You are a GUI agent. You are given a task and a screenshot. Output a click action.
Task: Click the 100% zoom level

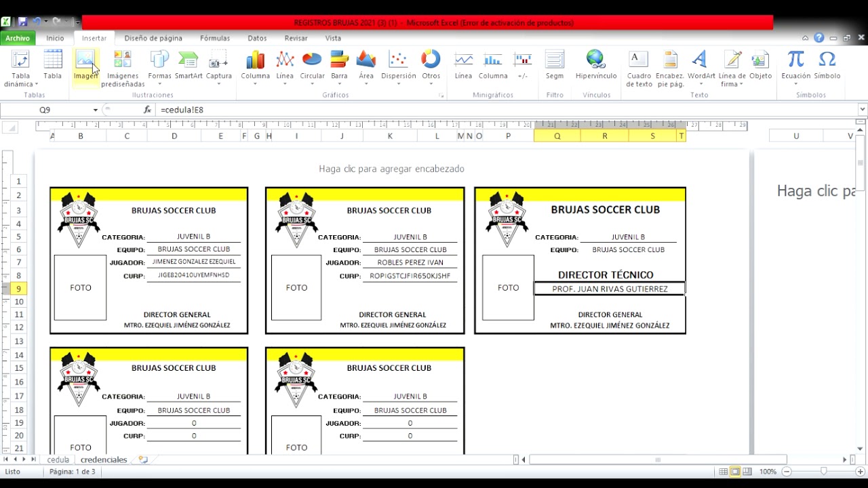pyautogui.click(x=768, y=471)
